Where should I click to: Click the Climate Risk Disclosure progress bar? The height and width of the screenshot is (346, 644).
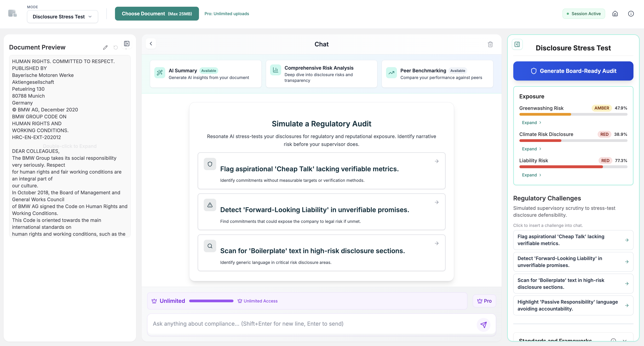tap(573, 141)
